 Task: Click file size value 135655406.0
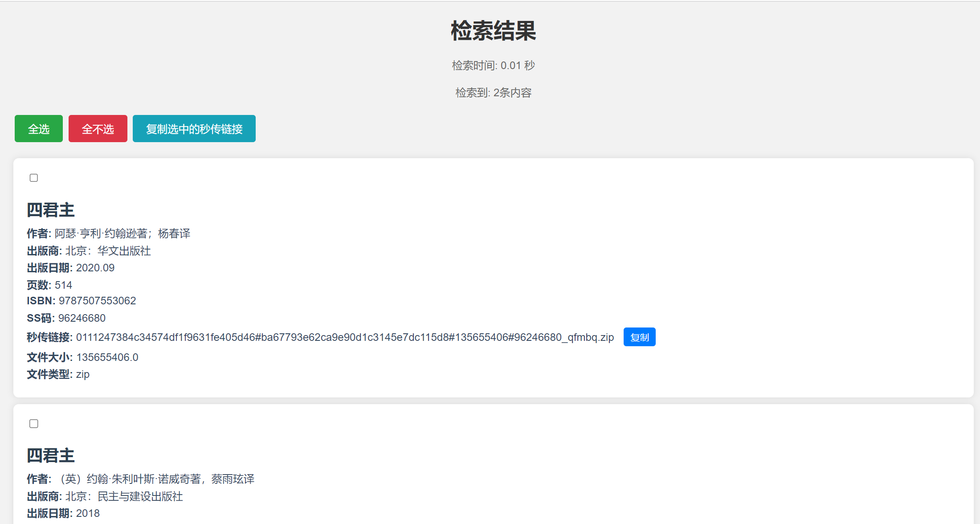coord(107,357)
